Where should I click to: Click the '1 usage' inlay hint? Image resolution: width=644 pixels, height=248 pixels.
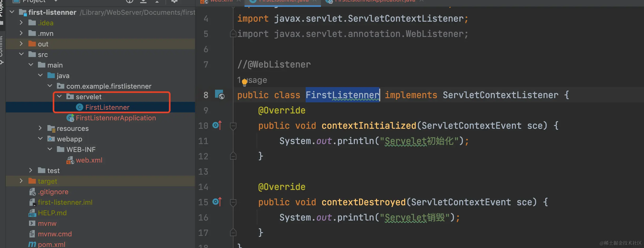[x=252, y=80]
